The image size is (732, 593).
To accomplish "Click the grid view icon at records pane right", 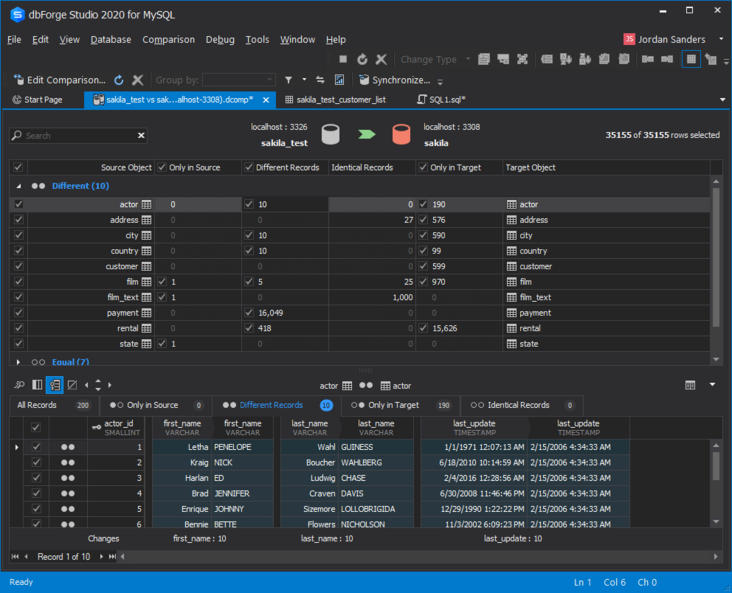I will click(691, 385).
